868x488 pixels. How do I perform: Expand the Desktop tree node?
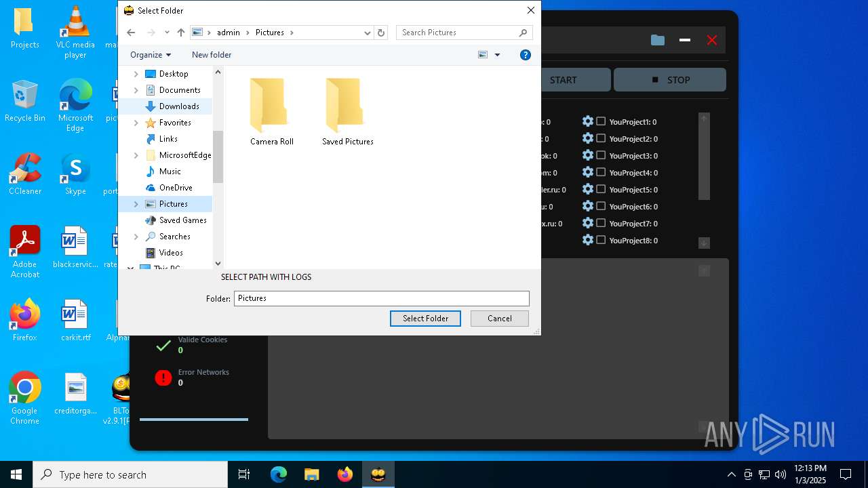tap(136, 74)
